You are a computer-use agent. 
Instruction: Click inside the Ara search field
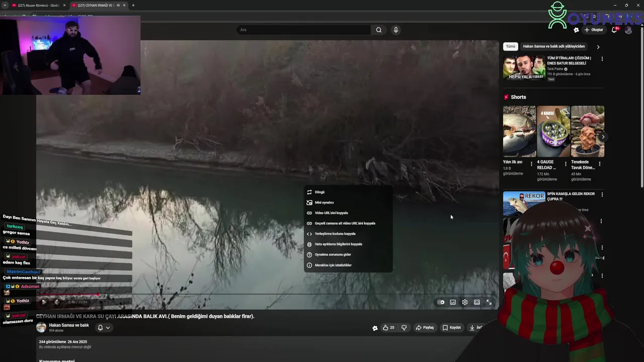click(x=304, y=30)
